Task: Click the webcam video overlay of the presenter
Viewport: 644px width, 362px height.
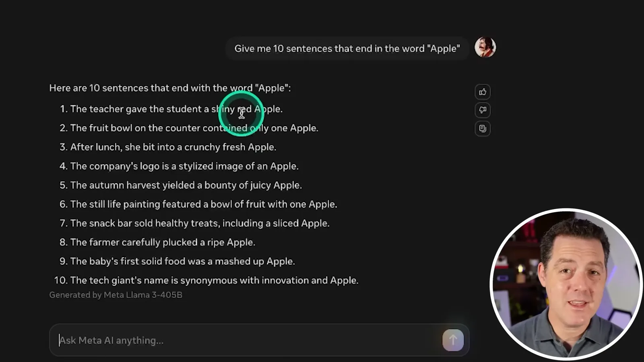Action: [x=566, y=284]
